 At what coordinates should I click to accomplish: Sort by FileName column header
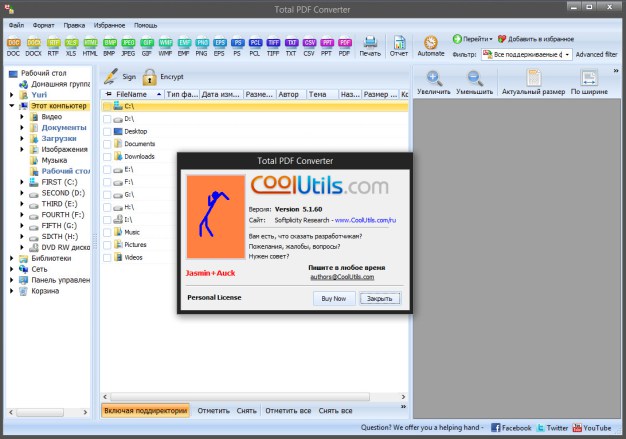[x=133, y=94]
